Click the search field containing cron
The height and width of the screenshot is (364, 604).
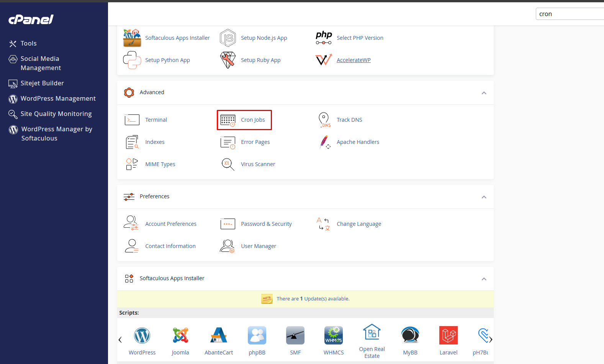[x=570, y=14]
